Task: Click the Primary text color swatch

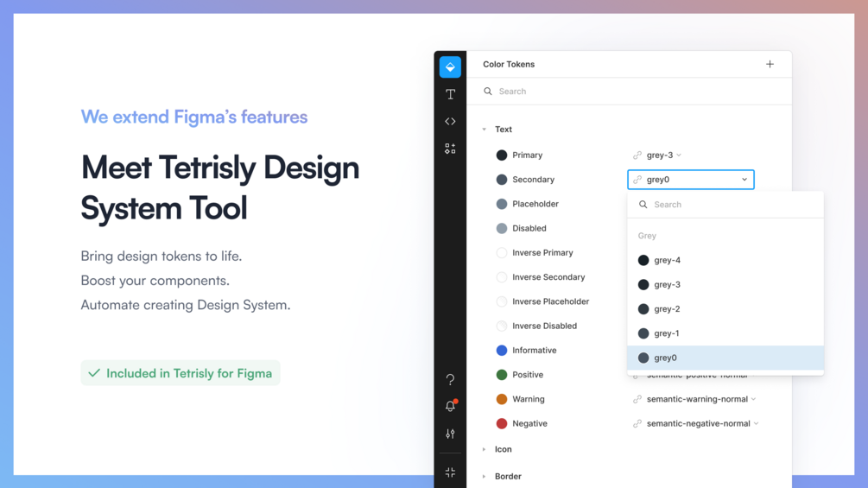Action: [502, 155]
